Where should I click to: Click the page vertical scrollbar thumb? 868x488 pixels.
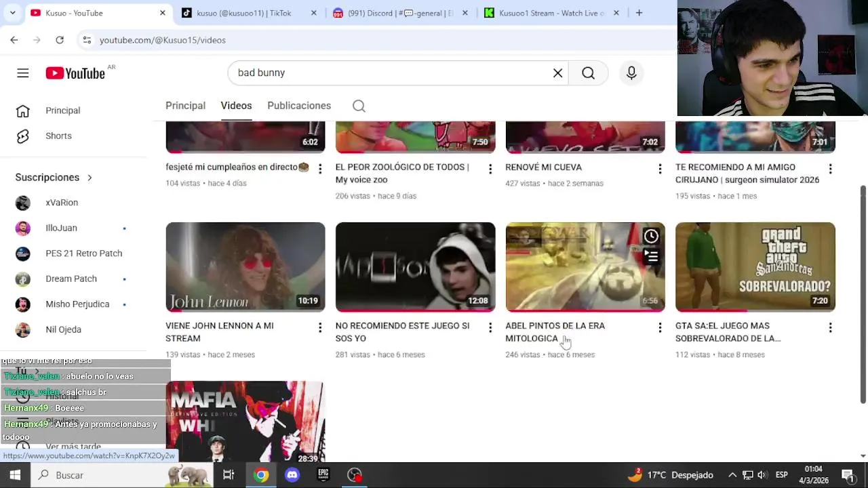863,295
